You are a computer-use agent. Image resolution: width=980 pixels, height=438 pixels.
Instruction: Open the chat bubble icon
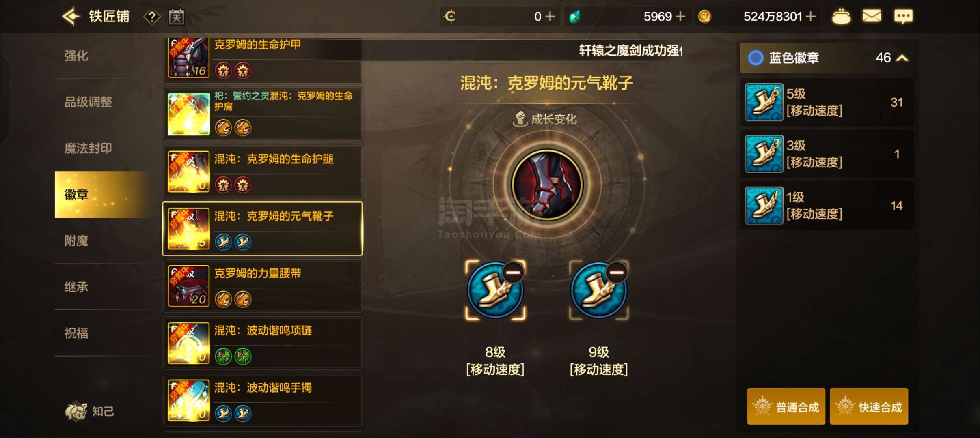903,17
